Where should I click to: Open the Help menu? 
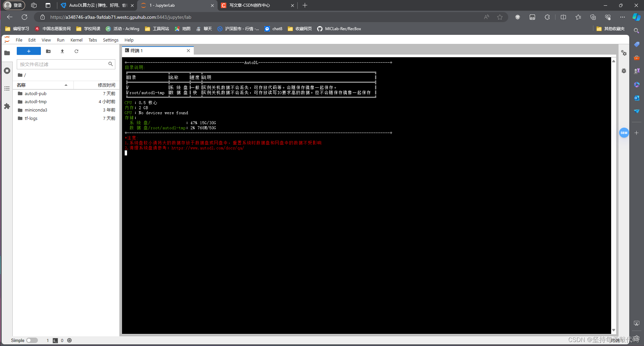point(129,40)
